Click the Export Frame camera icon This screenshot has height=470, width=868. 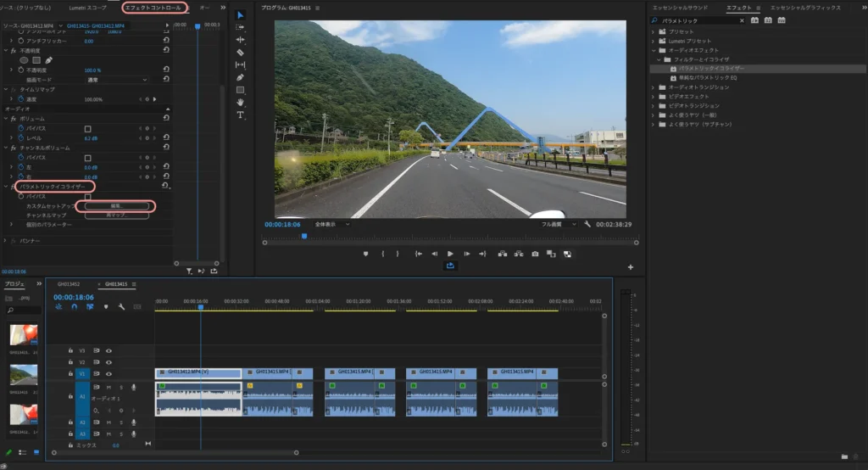[x=534, y=254]
